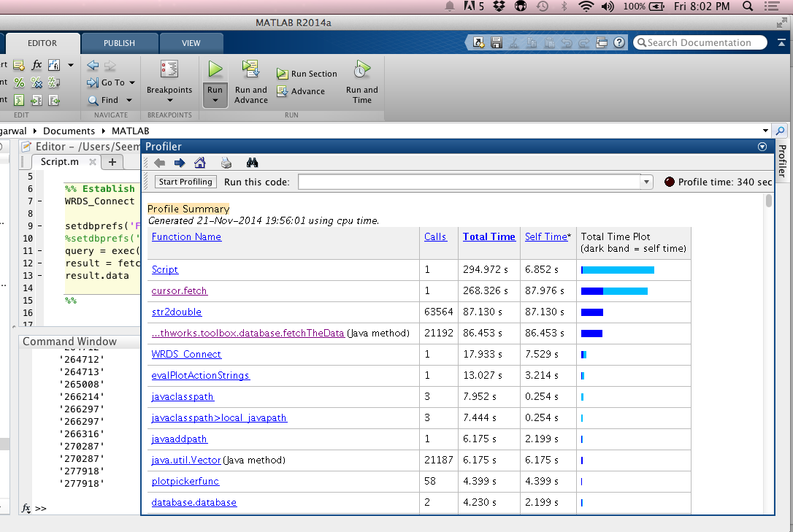Click the Run and Advance icon
This screenshot has height=532, width=793.
tap(251, 69)
